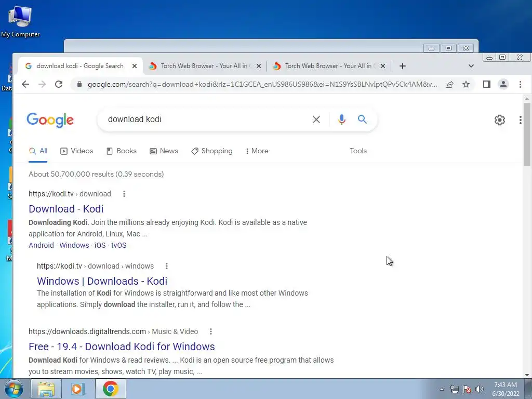Open the Windows sitelink under Download - Kodi

point(74,245)
